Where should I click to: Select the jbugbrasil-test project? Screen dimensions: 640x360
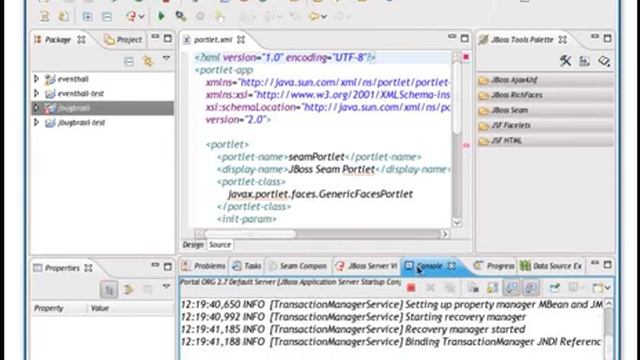point(81,122)
